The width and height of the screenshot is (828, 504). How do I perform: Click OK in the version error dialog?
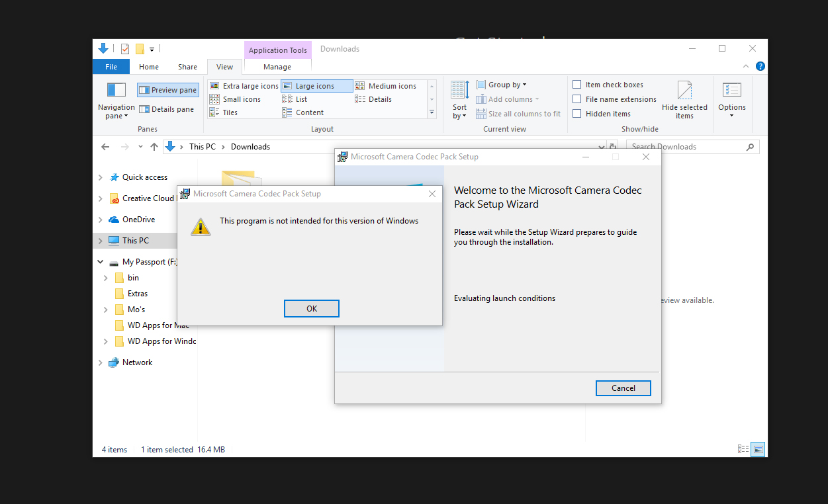(x=312, y=309)
